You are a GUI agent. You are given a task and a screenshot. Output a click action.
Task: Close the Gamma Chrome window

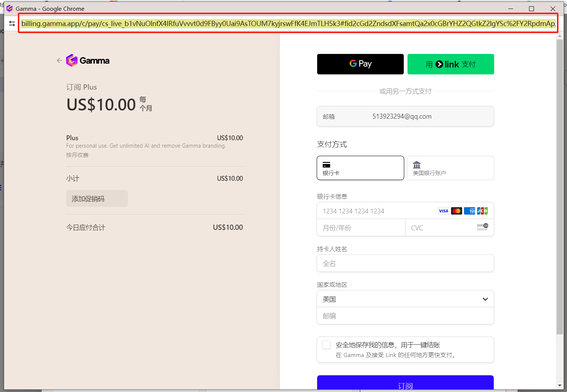[x=553, y=9]
